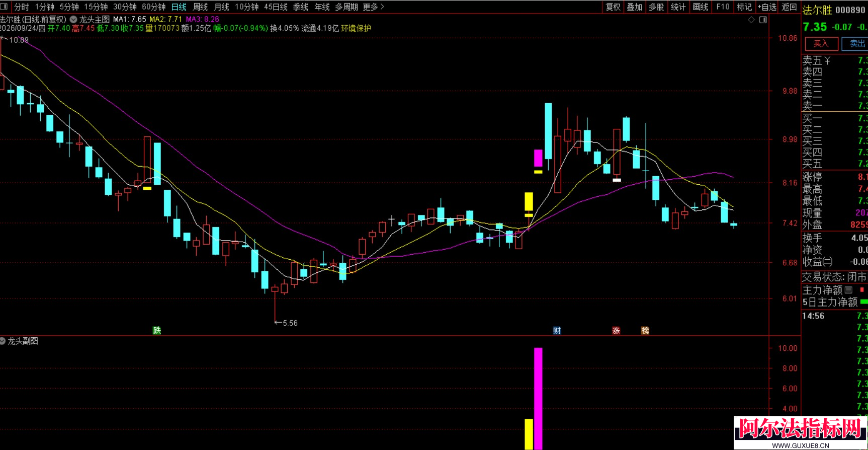Click the 交易状态: 闭市 status text
The width and height of the screenshot is (868, 450).
[834, 277]
